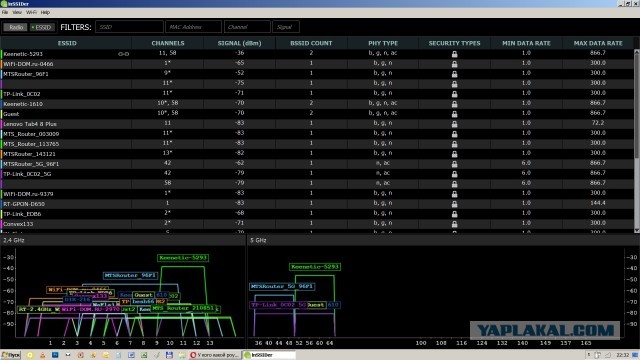This screenshot has width=640, height=360.
Task: Launch VLC cone icon in taskbar
Action: pos(42,355)
